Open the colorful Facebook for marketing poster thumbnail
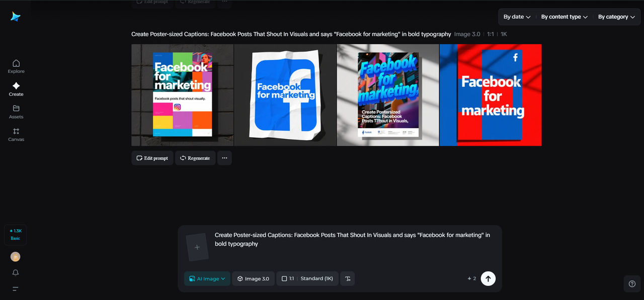This screenshot has width=644, height=300. coord(183,95)
